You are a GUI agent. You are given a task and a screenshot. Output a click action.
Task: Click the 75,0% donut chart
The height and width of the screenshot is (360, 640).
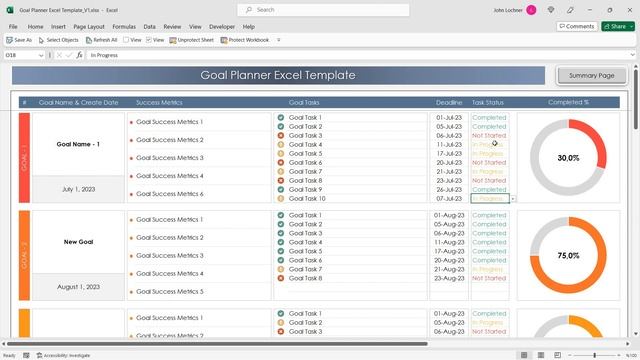(568, 256)
